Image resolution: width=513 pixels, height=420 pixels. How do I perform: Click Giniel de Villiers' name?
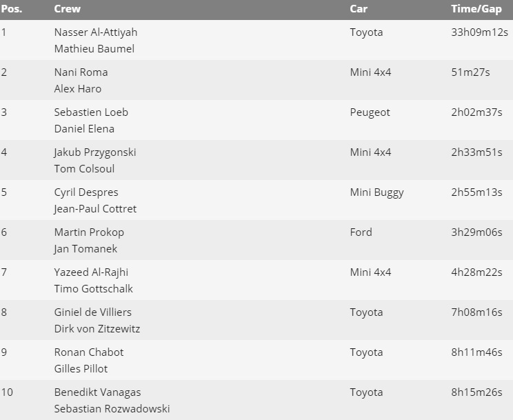pyautogui.click(x=93, y=312)
